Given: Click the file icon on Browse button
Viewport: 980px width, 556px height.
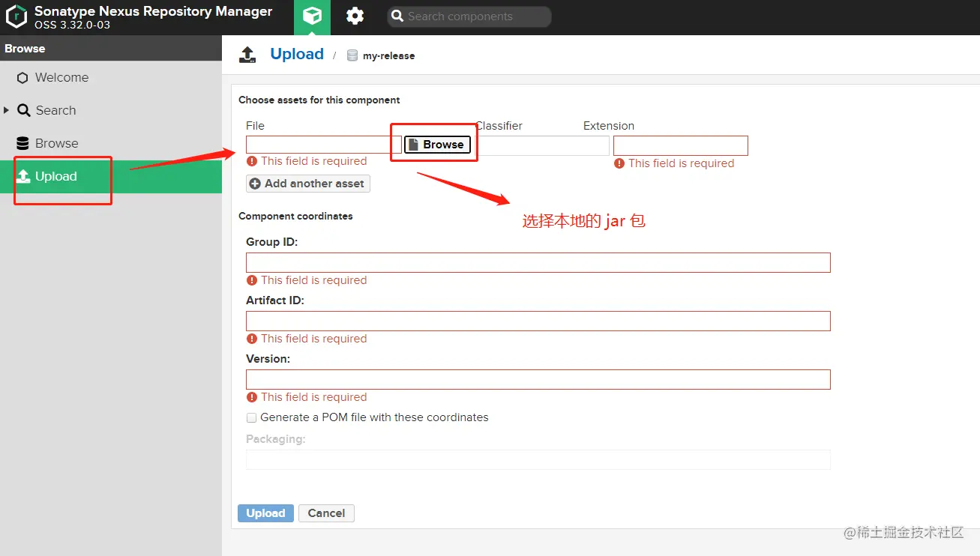Looking at the screenshot, I should tap(413, 145).
